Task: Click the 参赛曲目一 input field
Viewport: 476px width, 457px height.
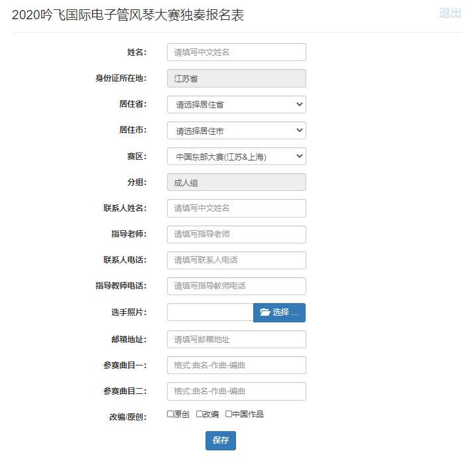Action: pyautogui.click(x=236, y=365)
